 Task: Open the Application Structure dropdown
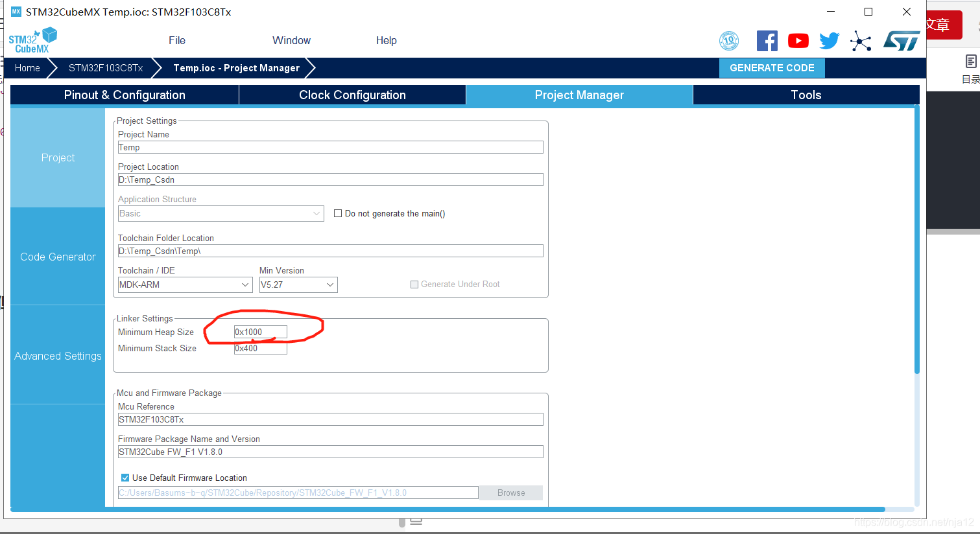pos(221,213)
